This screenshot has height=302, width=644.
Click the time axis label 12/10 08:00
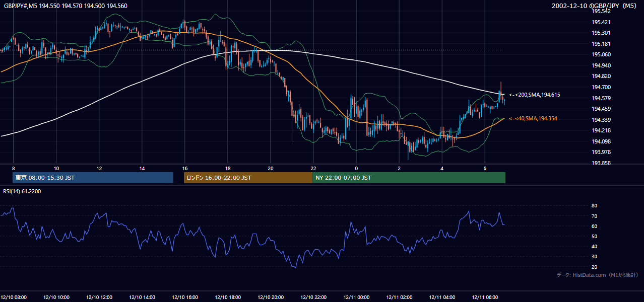pos(14,297)
